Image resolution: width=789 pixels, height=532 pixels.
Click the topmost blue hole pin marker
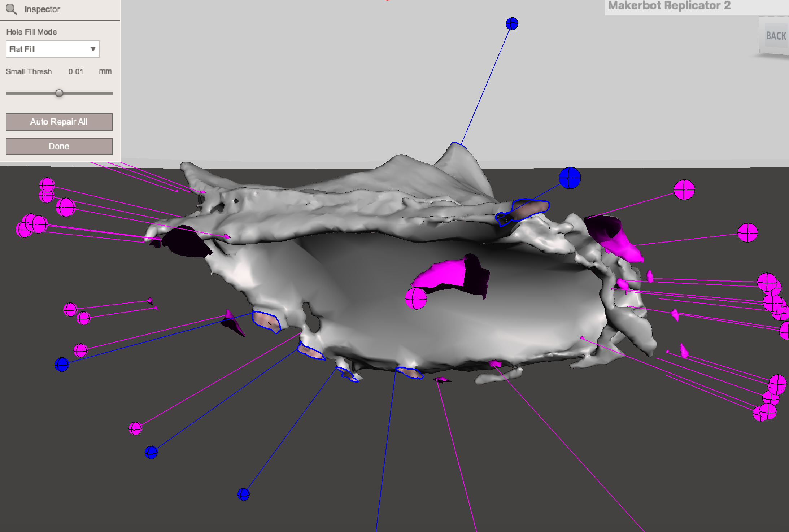pos(512,23)
